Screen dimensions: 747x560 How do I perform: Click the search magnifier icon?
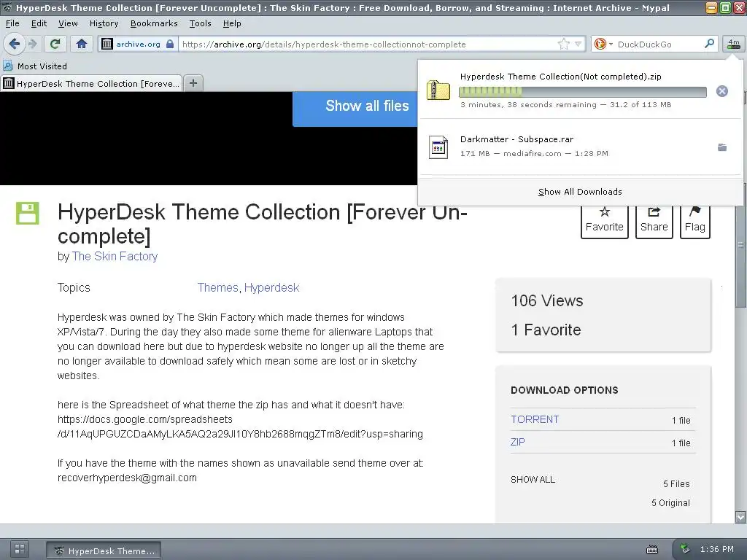(x=709, y=44)
